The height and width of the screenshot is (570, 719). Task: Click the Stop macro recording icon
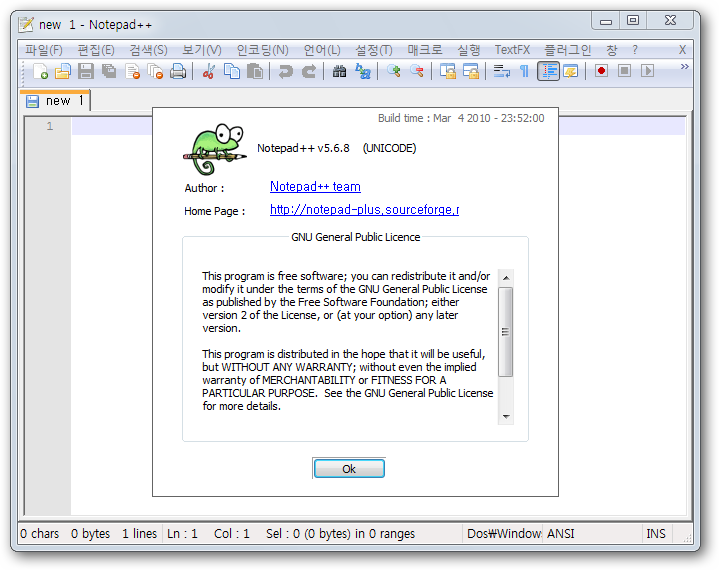pos(624,71)
